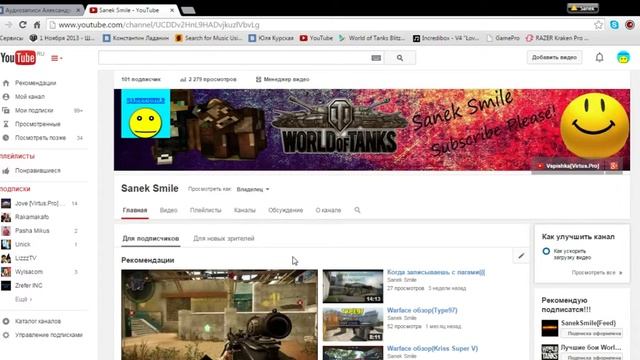Select the Для подписчиков view tab
Screen dimensions: 640x360
coord(151,238)
